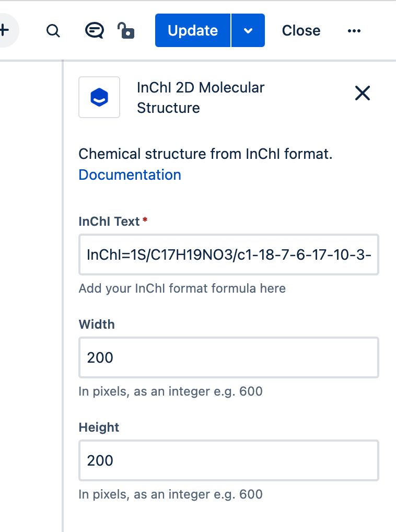
Task: Focus the Width input field
Action: pos(229,357)
